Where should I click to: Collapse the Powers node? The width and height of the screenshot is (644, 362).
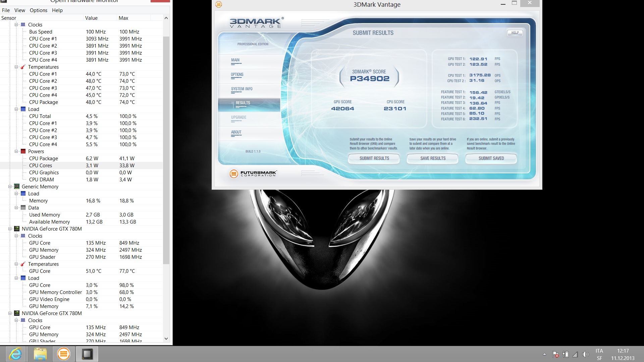[x=16, y=152]
